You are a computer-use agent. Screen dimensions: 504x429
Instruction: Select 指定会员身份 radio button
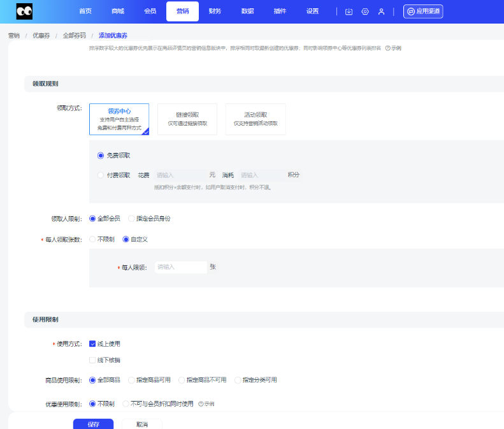point(131,219)
